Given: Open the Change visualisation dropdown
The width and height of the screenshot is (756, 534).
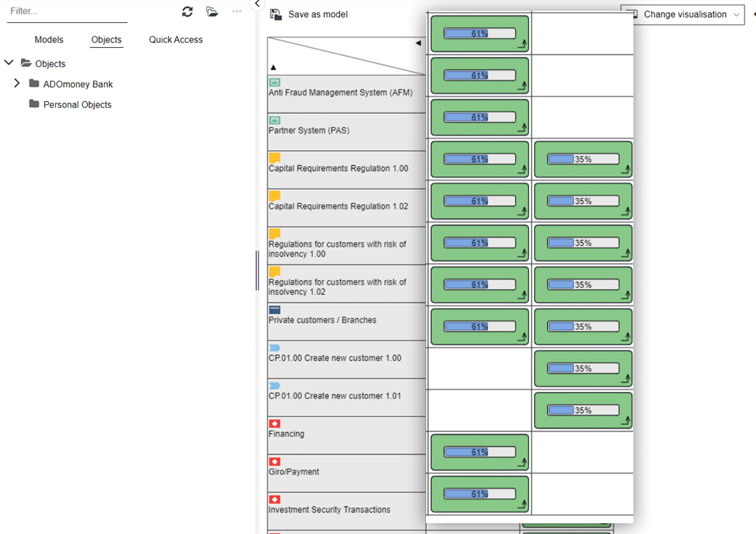Looking at the screenshot, I should tap(683, 14).
